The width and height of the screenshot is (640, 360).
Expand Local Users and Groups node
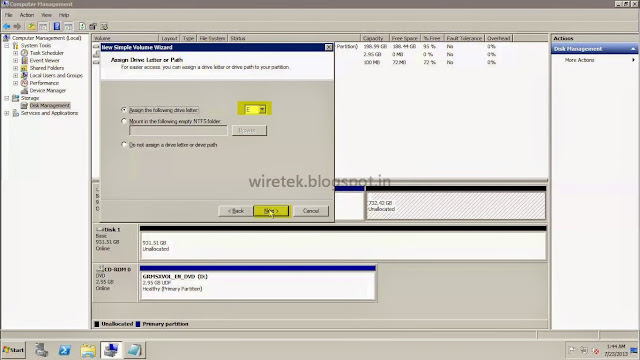coord(16,76)
